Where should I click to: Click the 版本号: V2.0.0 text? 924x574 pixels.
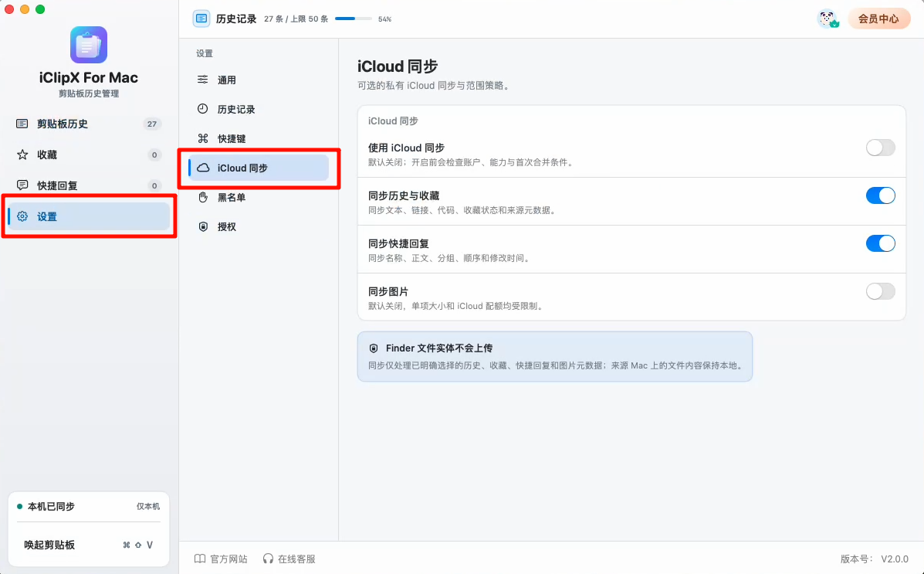coord(875,559)
